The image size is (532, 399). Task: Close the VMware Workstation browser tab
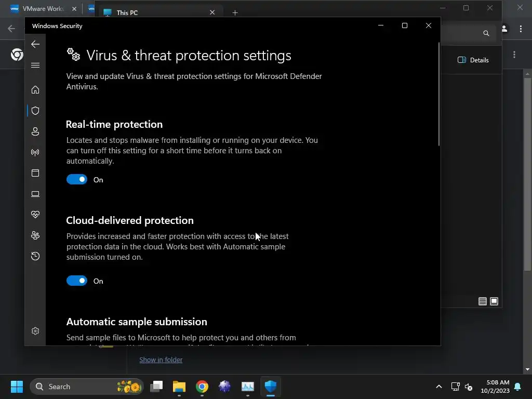click(74, 9)
